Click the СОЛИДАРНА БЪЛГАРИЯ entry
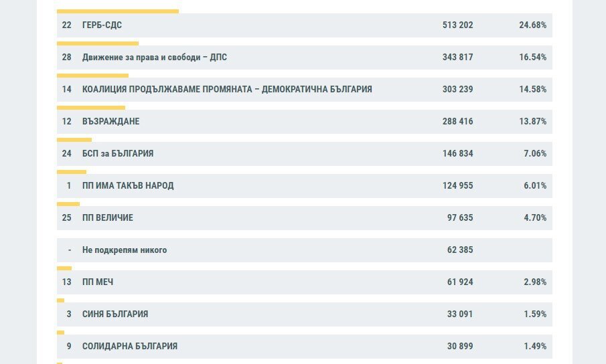Viewport: 606px width, 364px height. [305, 346]
